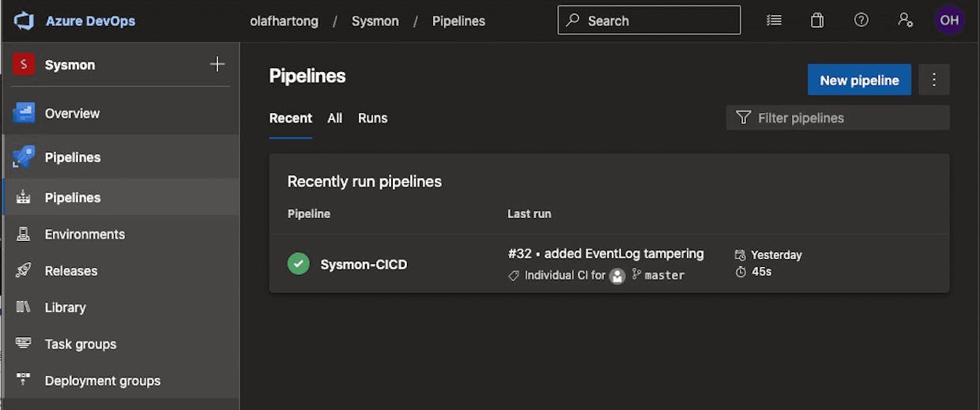
Task: Open the Marketplace shopping bag icon
Action: point(817,21)
